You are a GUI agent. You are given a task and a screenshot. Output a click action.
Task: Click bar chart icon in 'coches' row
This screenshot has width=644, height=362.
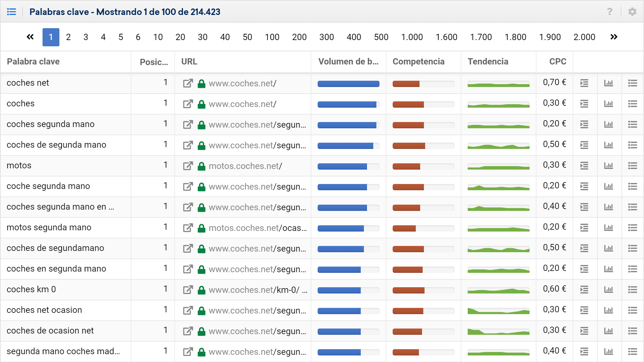(608, 104)
